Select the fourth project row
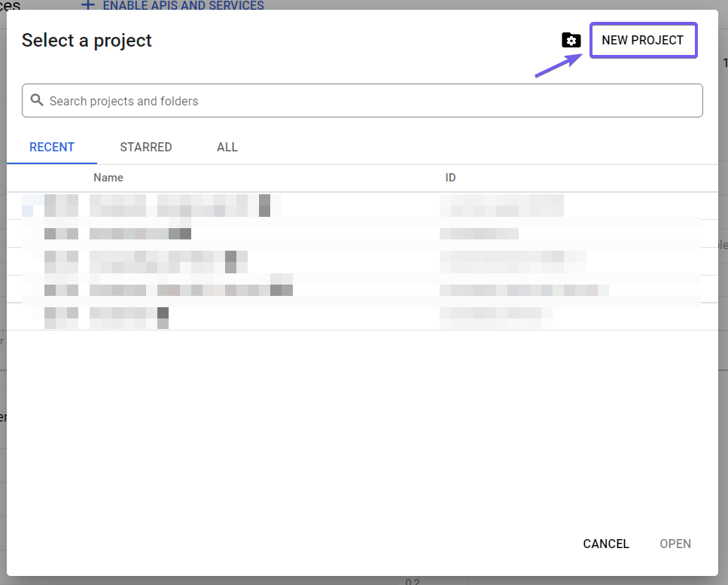This screenshot has width=728, height=585. pyautogui.click(x=301, y=289)
